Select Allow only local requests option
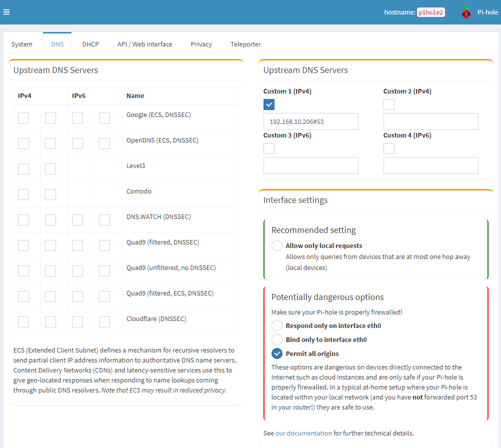 click(x=277, y=245)
